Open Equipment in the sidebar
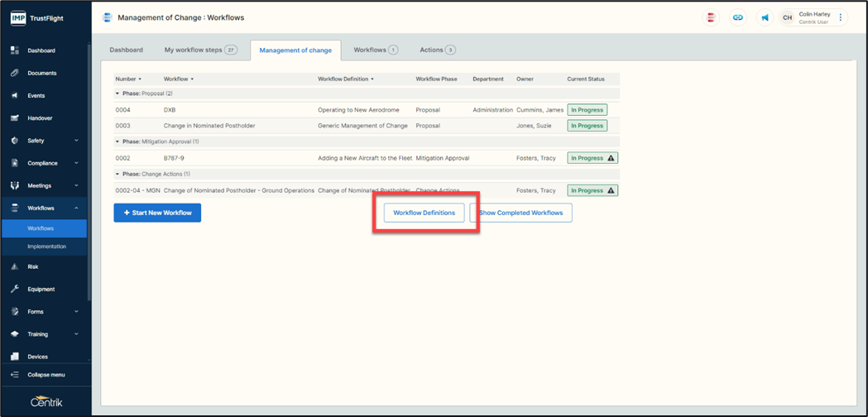Screen dimensions: 868x417 coord(41,289)
